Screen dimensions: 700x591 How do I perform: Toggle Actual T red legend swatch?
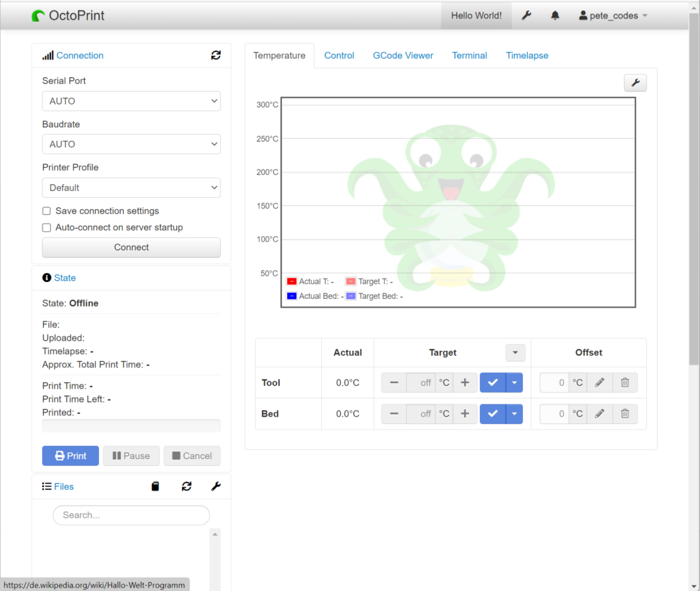click(x=291, y=281)
